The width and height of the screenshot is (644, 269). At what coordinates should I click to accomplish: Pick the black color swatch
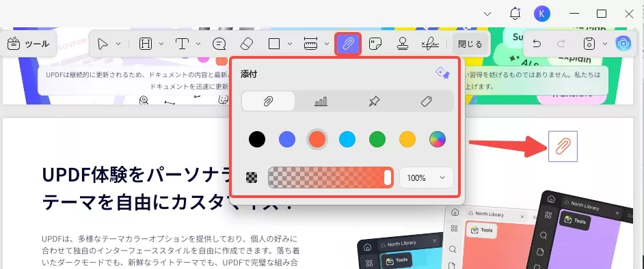[x=256, y=139]
